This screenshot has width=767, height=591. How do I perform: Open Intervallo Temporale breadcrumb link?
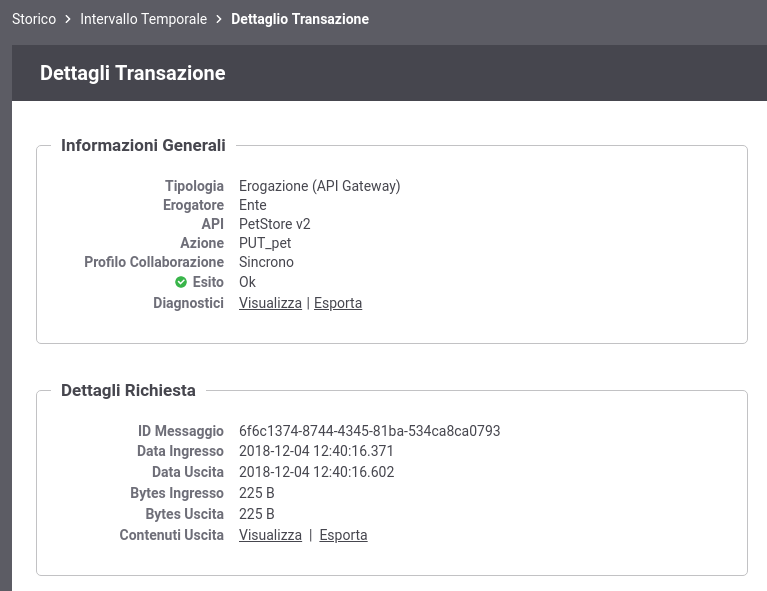point(143,19)
